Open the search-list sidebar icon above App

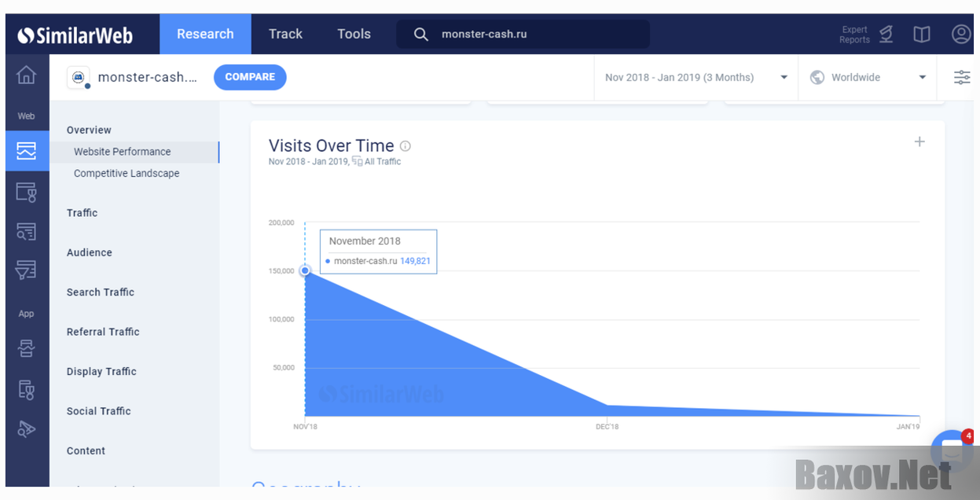[27, 231]
